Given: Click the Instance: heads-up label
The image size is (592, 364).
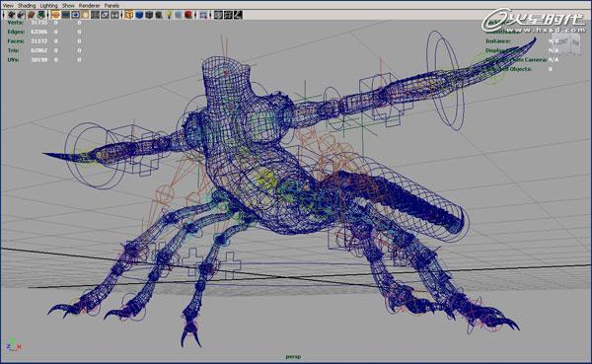Looking at the screenshot, I should [498, 41].
